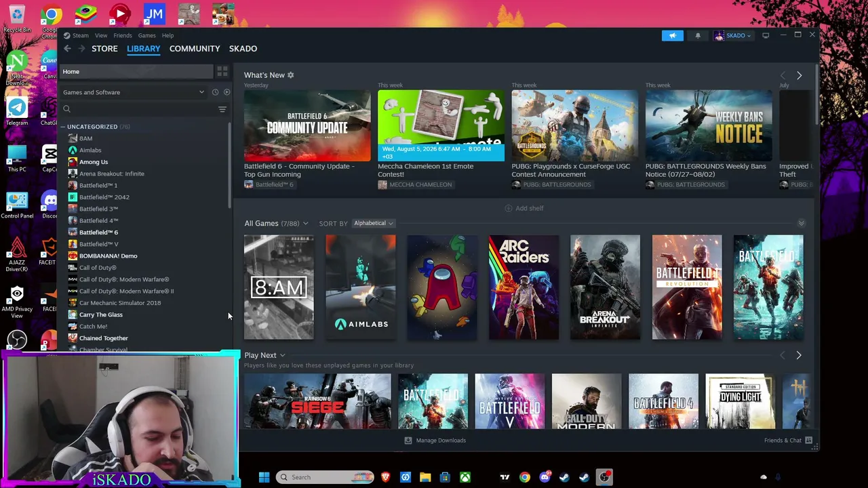Open the Alphabetical sort dropdown
The width and height of the screenshot is (868, 488).
(374, 223)
